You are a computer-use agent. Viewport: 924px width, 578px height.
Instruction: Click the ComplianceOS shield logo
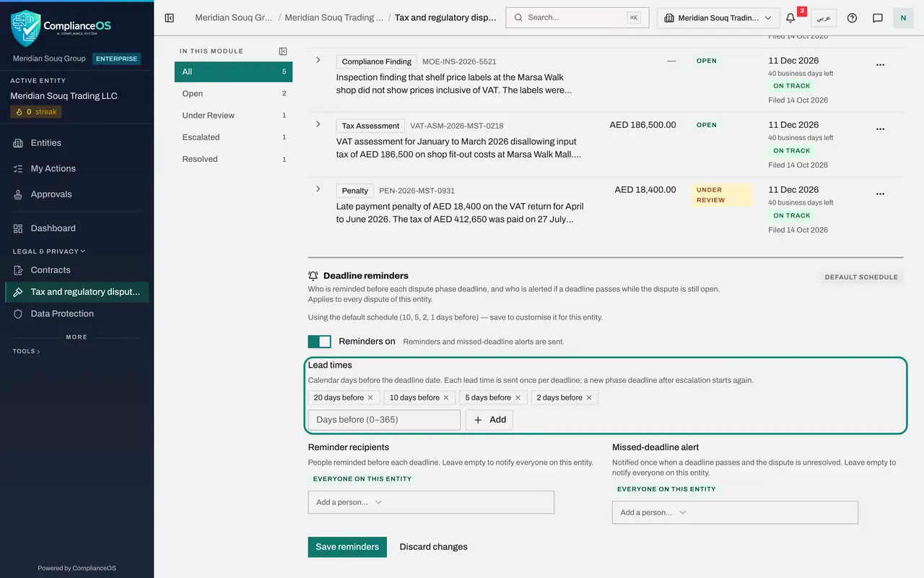pyautogui.click(x=26, y=28)
